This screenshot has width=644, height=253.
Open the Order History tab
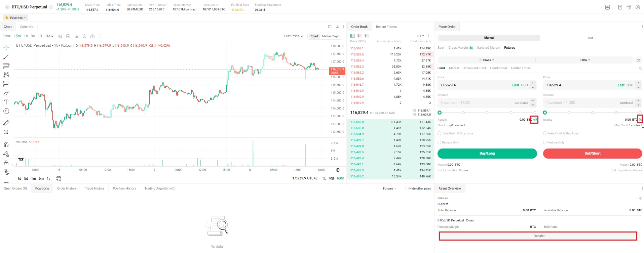[67, 188]
